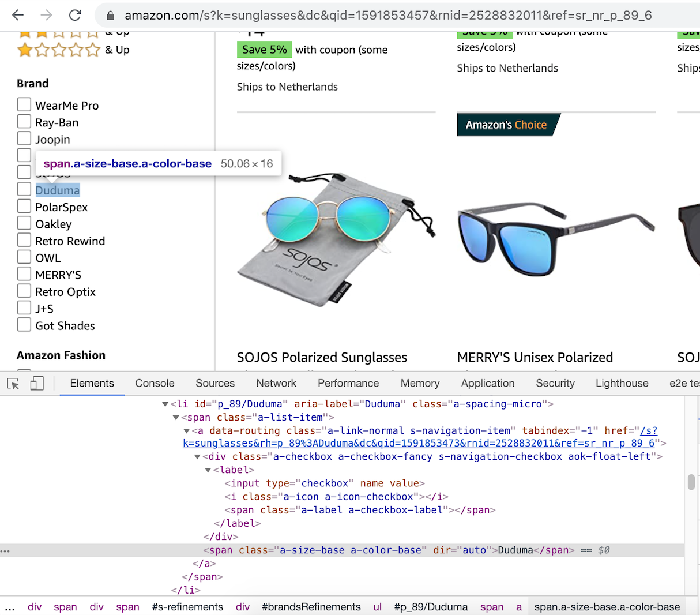The image size is (700, 615).
Task: Click the URL address bar
Action: tap(388, 15)
